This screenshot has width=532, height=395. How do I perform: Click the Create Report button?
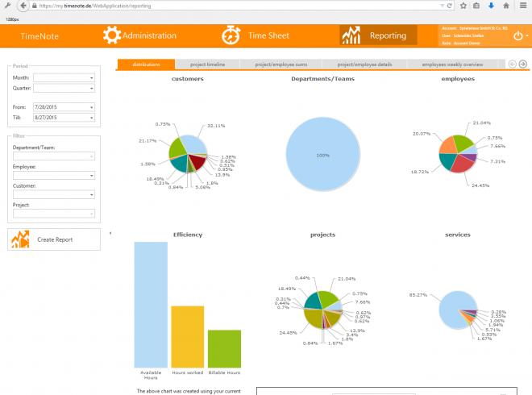(x=54, y=239)
